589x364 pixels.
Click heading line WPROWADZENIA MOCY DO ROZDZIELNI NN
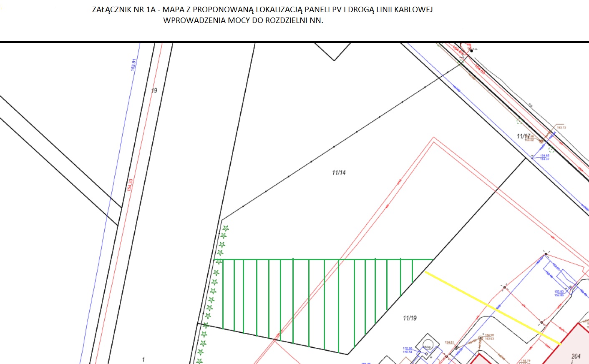click(243, 20)
